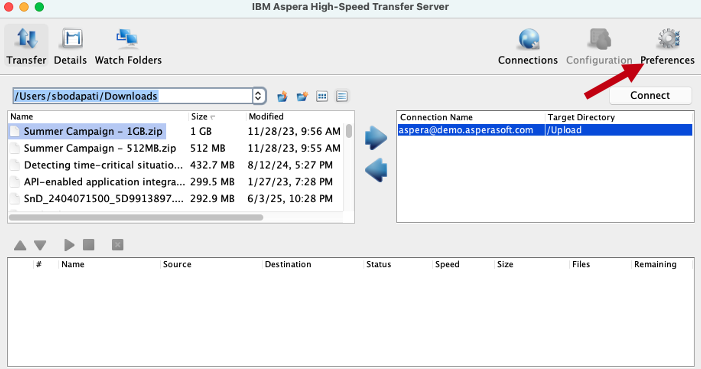This screenshot has height=369, width=701.
Task: Click the local path field /Users/sbodapati/Downloads
Action: [133, 96]
